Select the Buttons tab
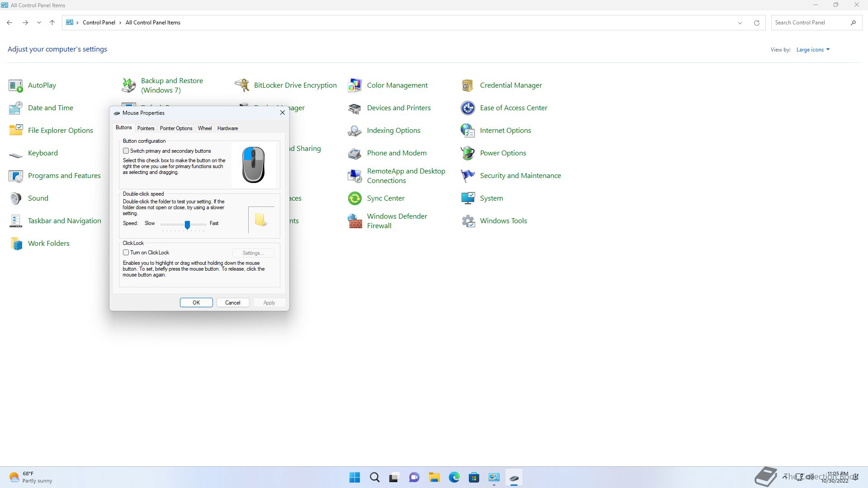The image size is (868, 488). [x=123, y=128]
